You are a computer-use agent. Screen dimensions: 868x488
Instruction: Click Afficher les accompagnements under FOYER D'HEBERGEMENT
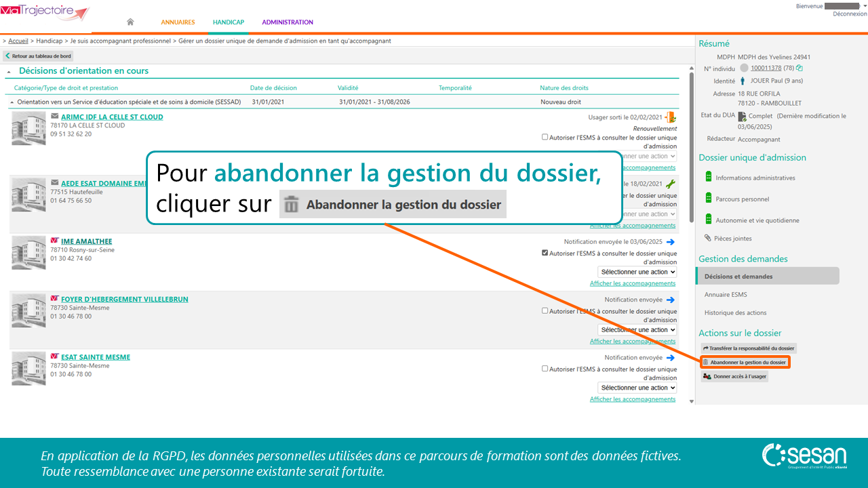coord(633,342)
